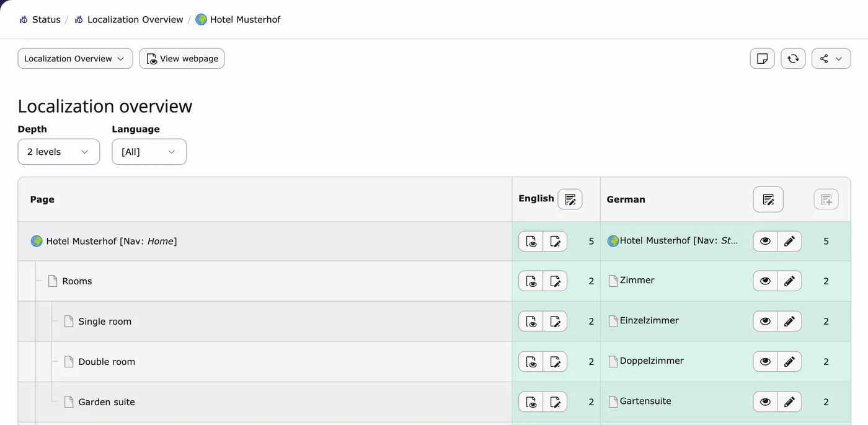Select the Single room page title
Image resolution: width=868 pixels, height=425 pixels.
pyautogui.click(x=105, y=322)
